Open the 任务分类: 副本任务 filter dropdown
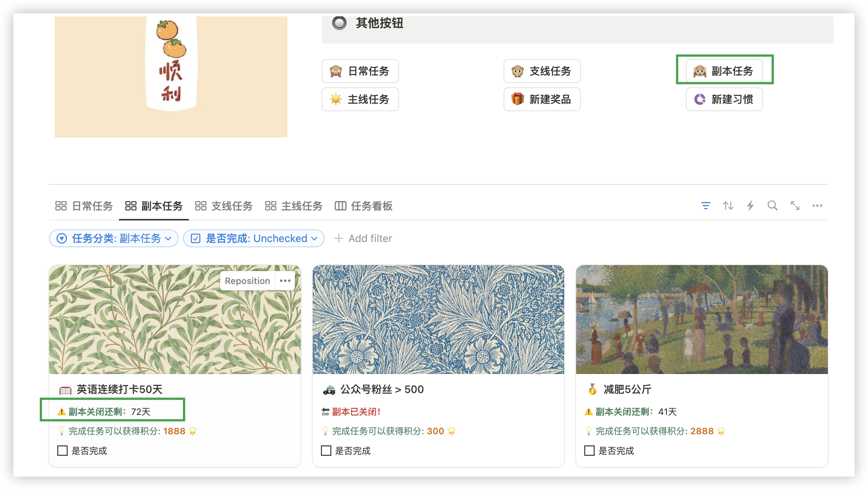This screenshot has height=490, width=868. [113, 238]
